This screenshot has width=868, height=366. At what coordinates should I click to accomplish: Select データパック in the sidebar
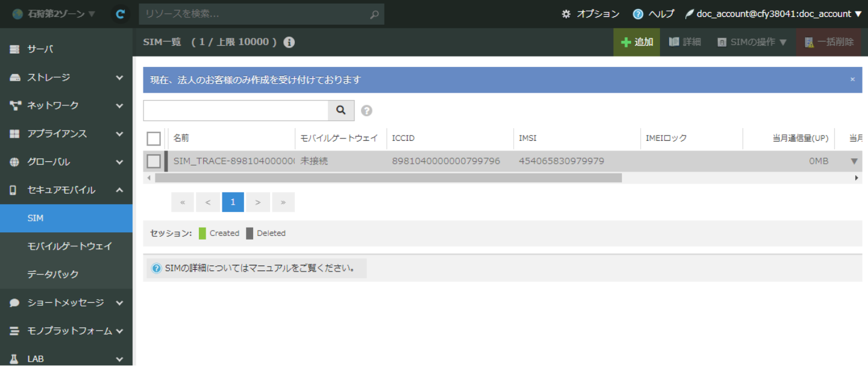[x=53, y=274]
